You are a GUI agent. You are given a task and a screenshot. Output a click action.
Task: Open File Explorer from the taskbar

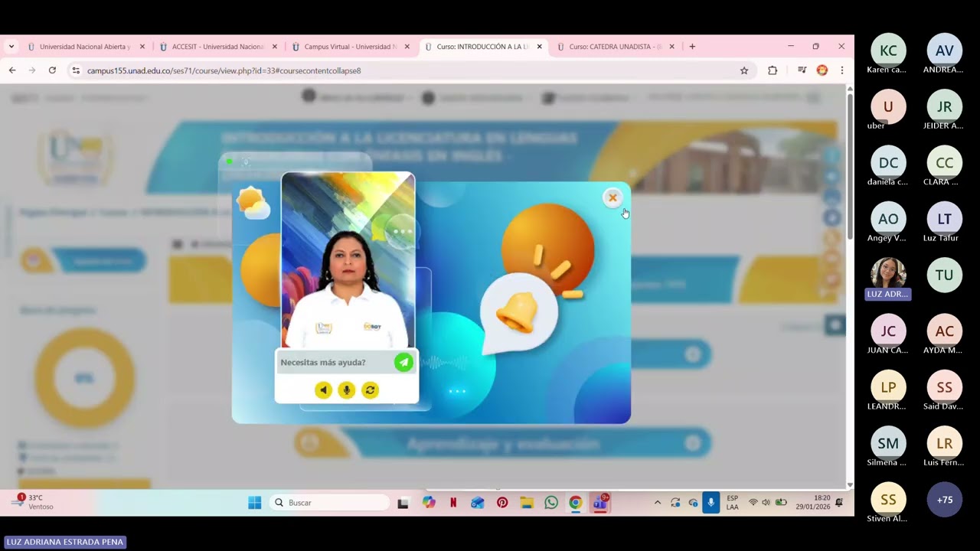click(x=527, y=503)
